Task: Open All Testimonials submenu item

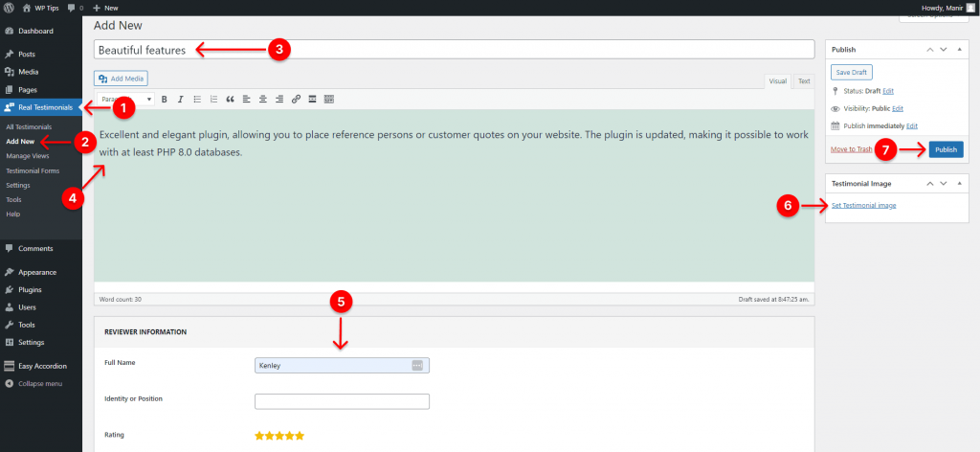Action: [x=29, y=127]
